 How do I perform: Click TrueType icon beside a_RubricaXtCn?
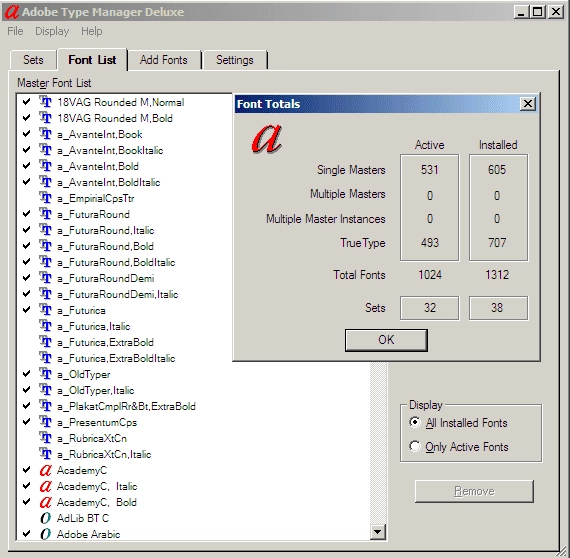click(x=45, y=438)
